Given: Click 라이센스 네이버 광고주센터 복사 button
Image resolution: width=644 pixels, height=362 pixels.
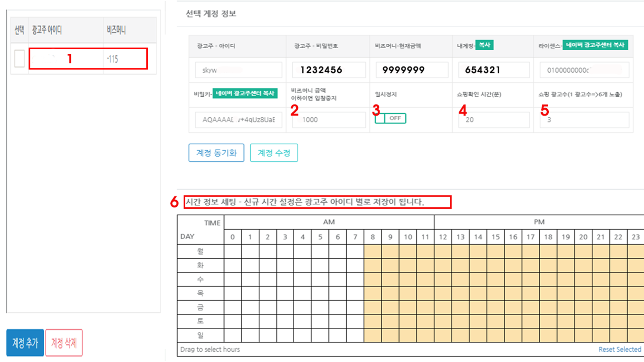Looking at the screenshot, I should pos(595,45).
